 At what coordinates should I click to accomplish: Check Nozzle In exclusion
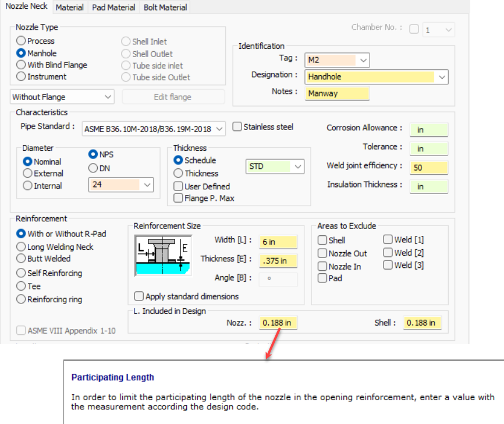(339, 266)
